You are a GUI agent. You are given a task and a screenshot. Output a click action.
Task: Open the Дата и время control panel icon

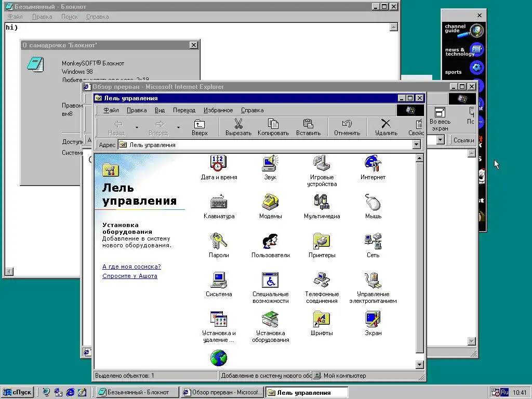[x=219, y=168]
